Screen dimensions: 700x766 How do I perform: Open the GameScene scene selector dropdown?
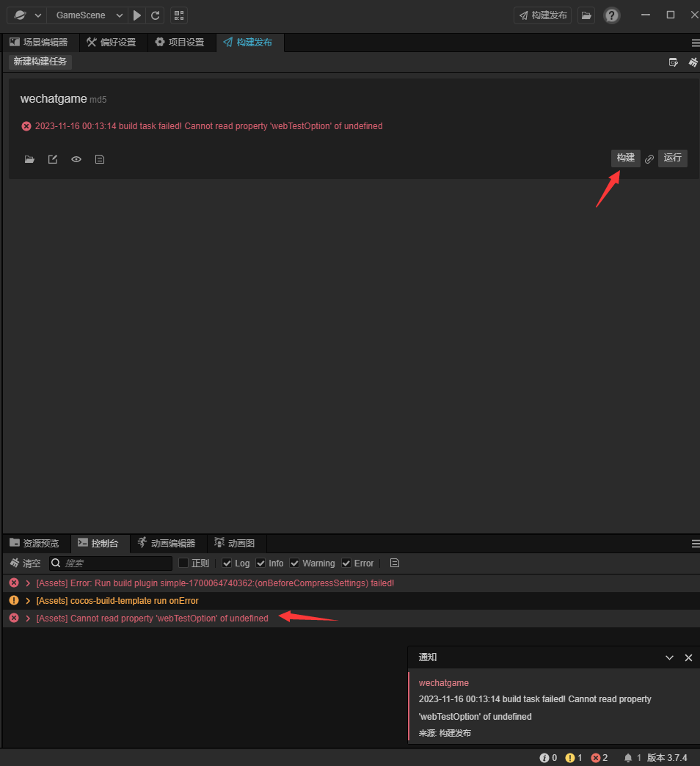(88, 15)
